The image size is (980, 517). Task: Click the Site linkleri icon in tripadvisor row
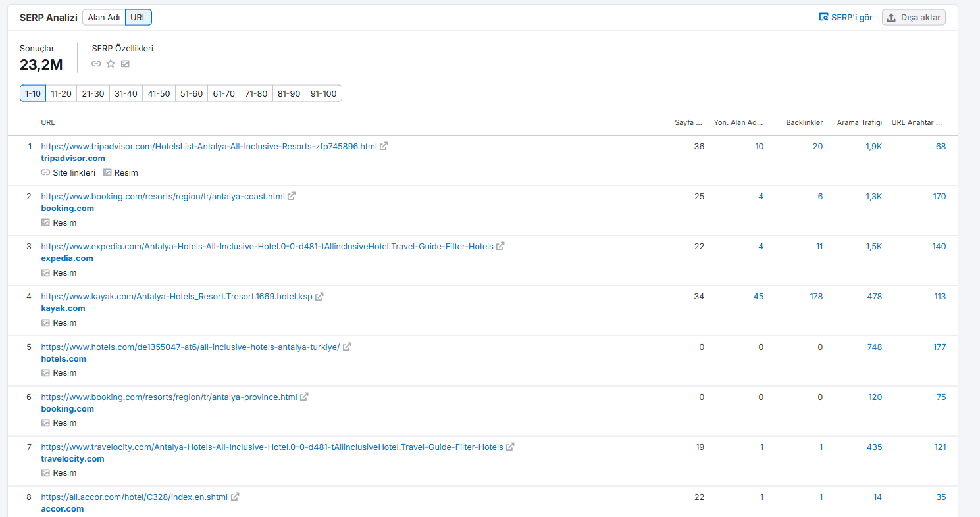[x=45, y=172]
